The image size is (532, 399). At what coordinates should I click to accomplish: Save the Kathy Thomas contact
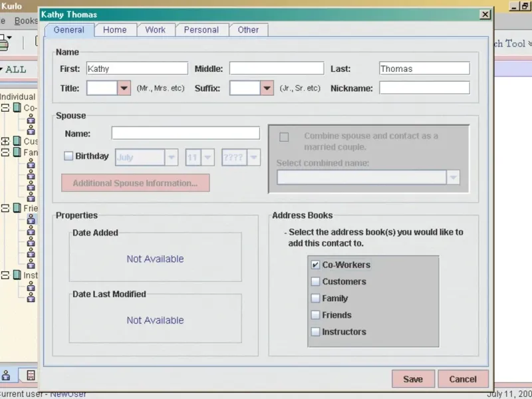point(413,379)
